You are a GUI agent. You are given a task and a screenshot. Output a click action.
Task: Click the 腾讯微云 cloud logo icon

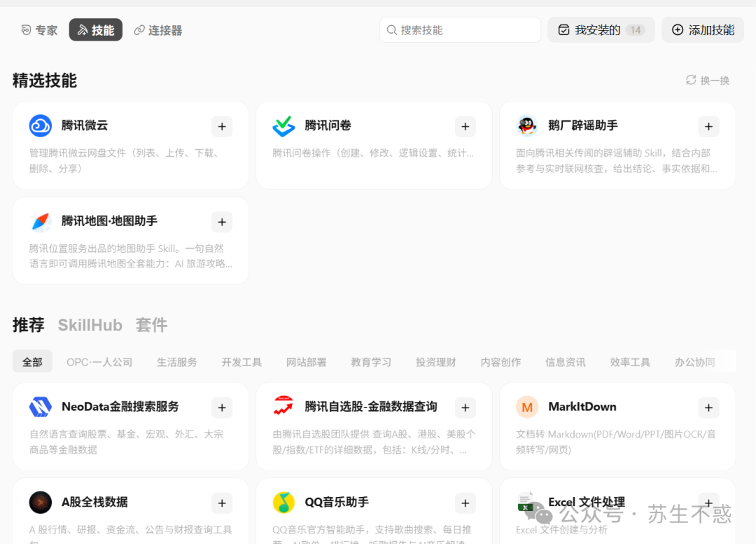(41, 126)
